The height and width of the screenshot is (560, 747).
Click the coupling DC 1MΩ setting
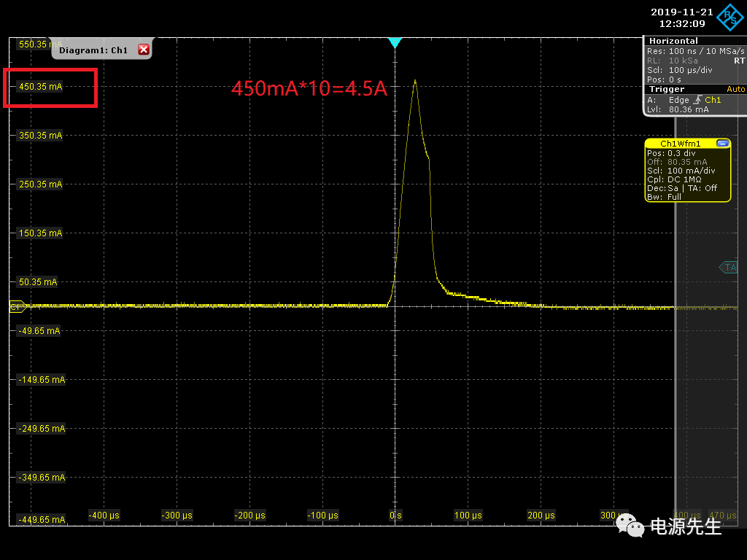(x=684, y=179)
